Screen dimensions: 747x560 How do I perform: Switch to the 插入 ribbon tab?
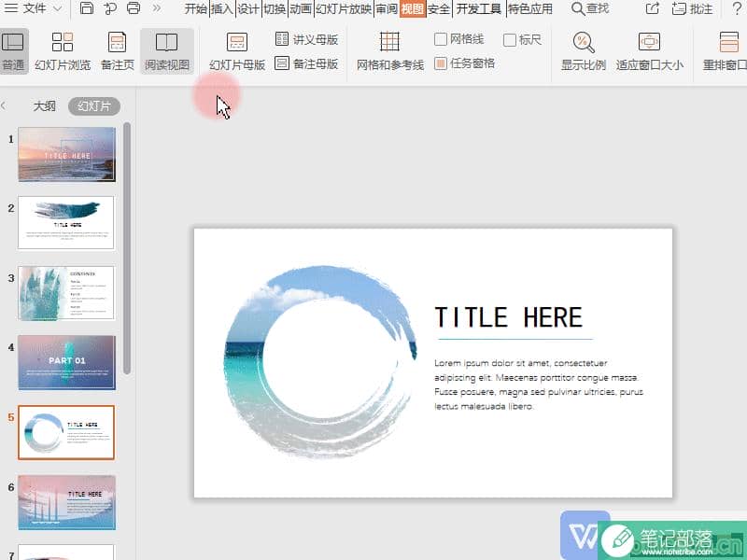pos(221,8)
